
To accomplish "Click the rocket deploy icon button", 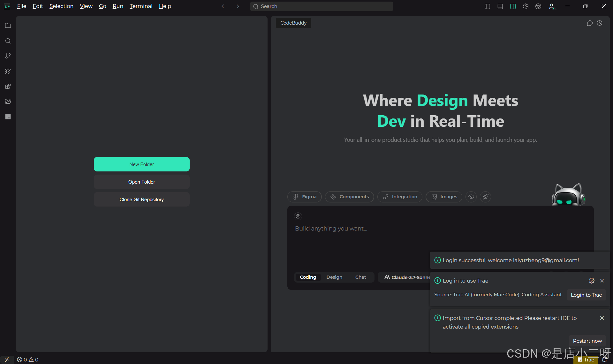I will pyautogui.click(x=485, y=197).
